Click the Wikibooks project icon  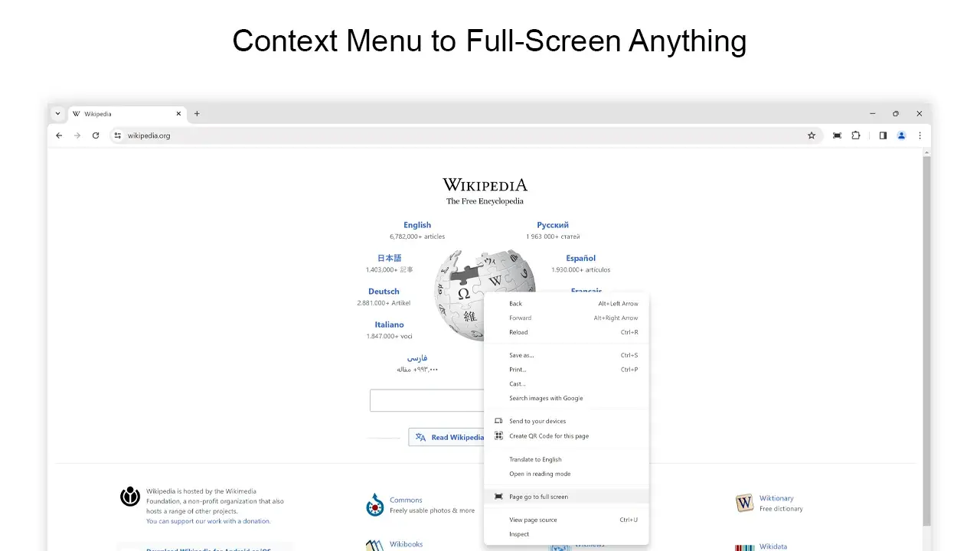pos(375,546)
